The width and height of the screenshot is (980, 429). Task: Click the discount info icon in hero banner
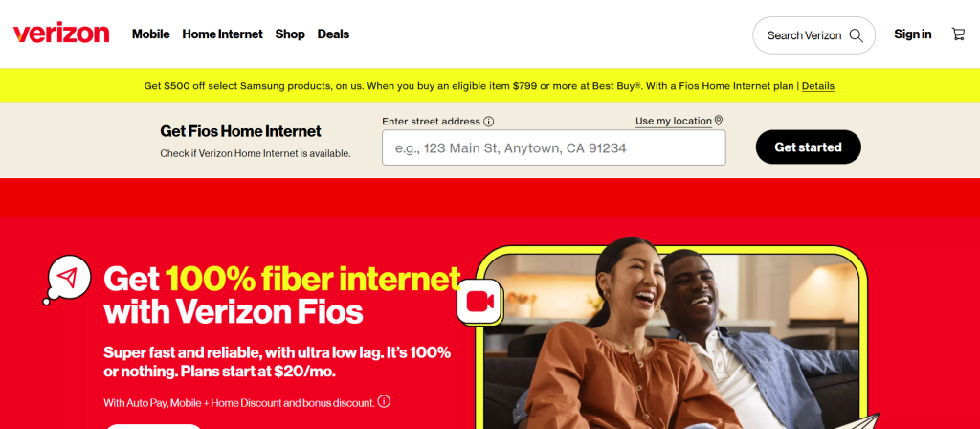385,401
